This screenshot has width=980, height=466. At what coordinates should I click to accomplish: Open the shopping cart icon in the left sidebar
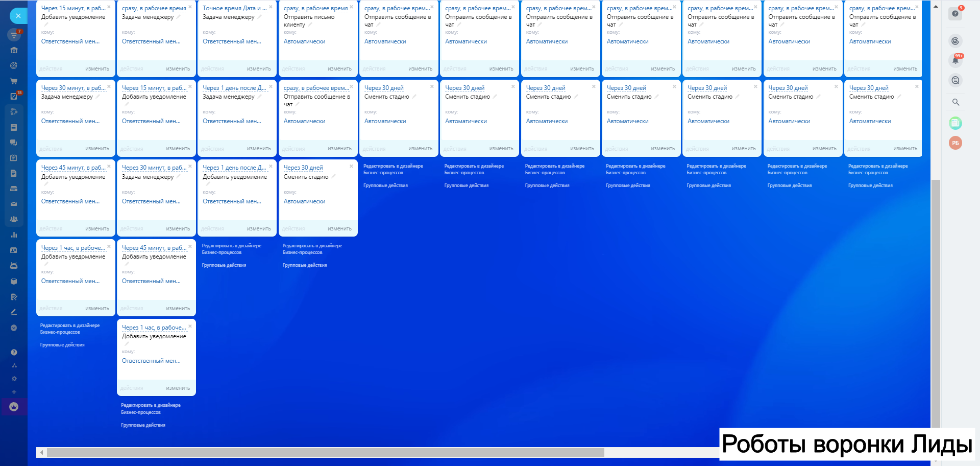click(14, 81)
